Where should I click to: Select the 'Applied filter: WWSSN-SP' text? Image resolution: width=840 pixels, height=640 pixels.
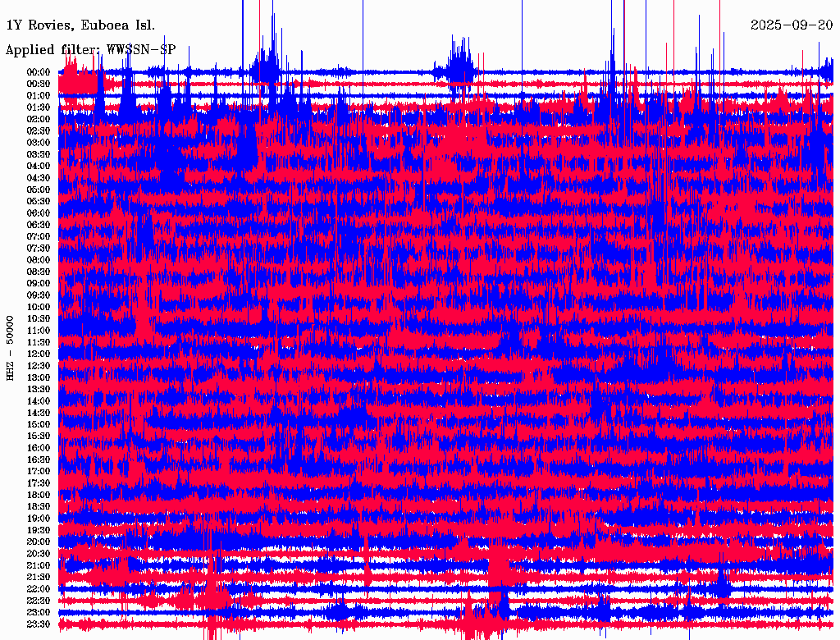[90, 49]
